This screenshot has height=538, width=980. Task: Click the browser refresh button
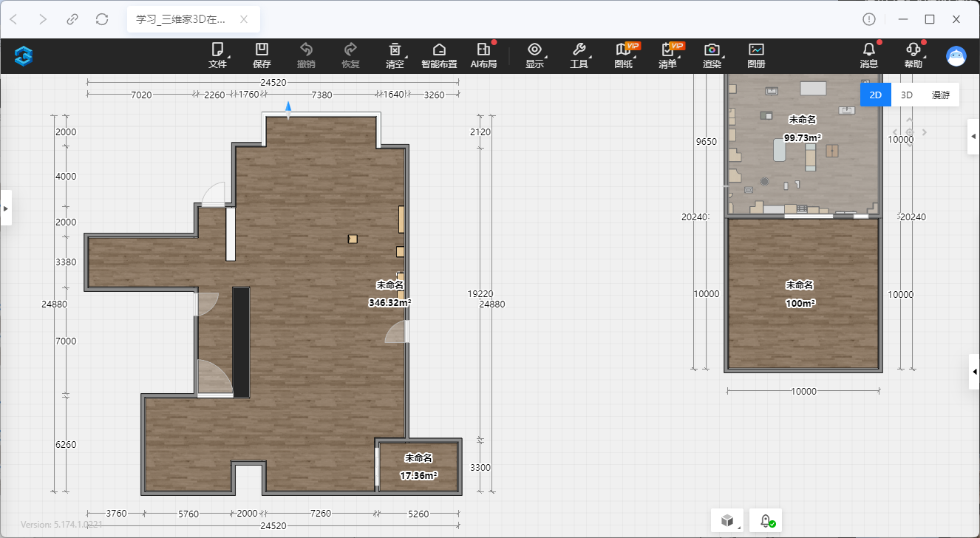pyautogui.click(x=102, y=19)
